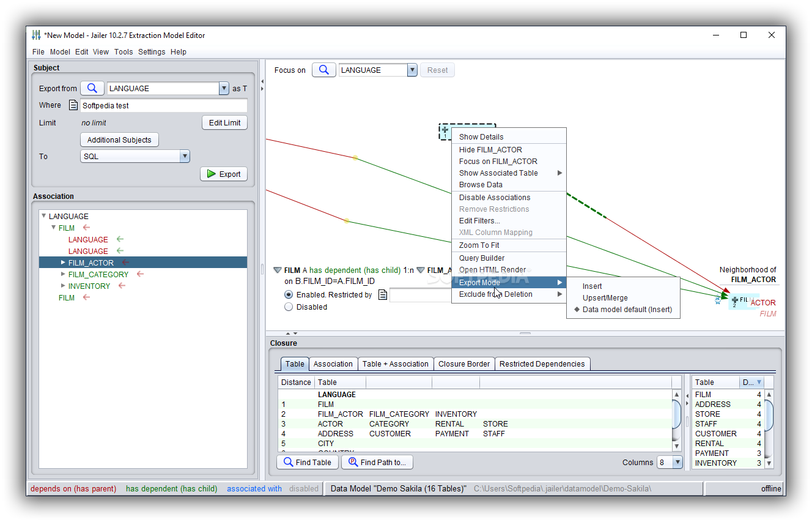This screenshot has width=812, height=522.
Task: Switch to the Association closure tab
Action: click(333, 364)
